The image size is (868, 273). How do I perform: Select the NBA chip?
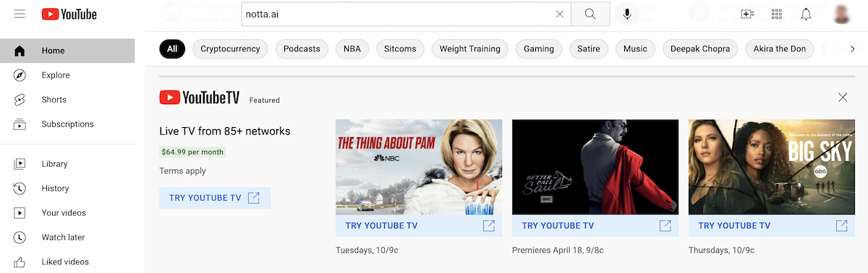tap(352, 49)
